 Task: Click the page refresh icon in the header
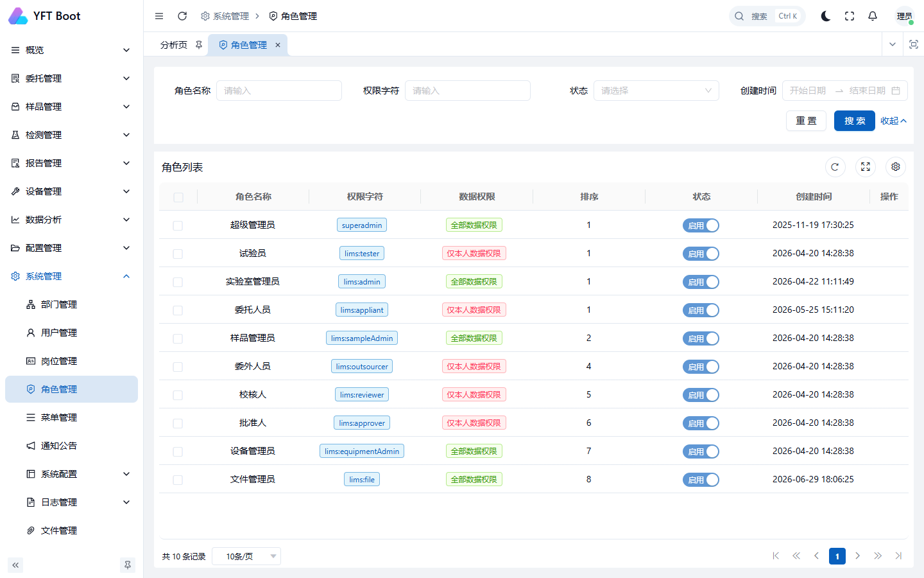coord(182,16)
